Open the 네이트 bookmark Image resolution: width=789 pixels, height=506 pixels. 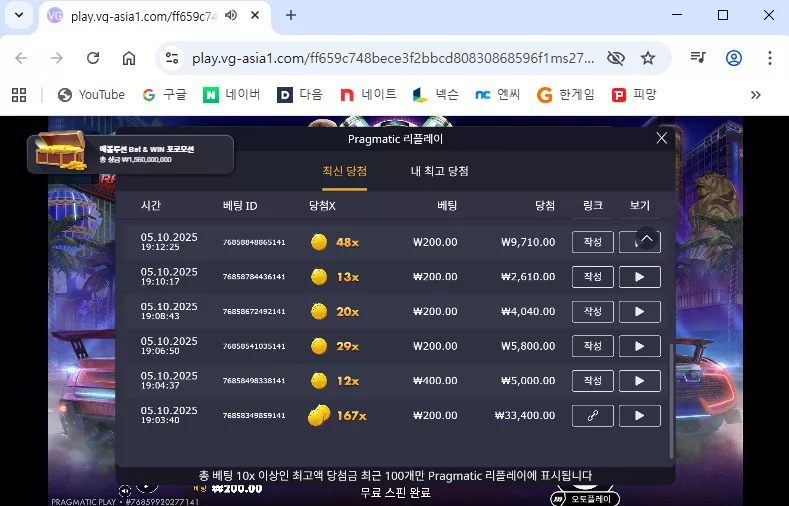368,95
